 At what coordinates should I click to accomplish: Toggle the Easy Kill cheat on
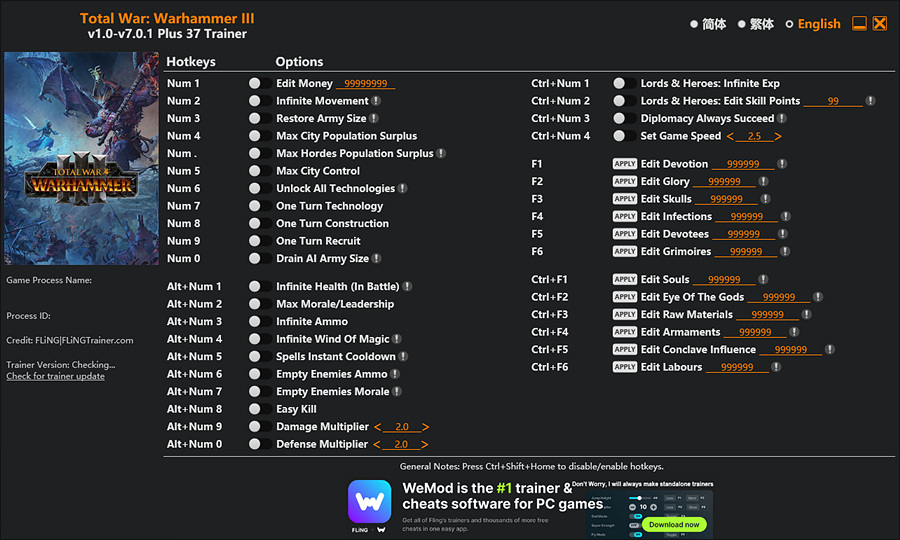point(255,409)
